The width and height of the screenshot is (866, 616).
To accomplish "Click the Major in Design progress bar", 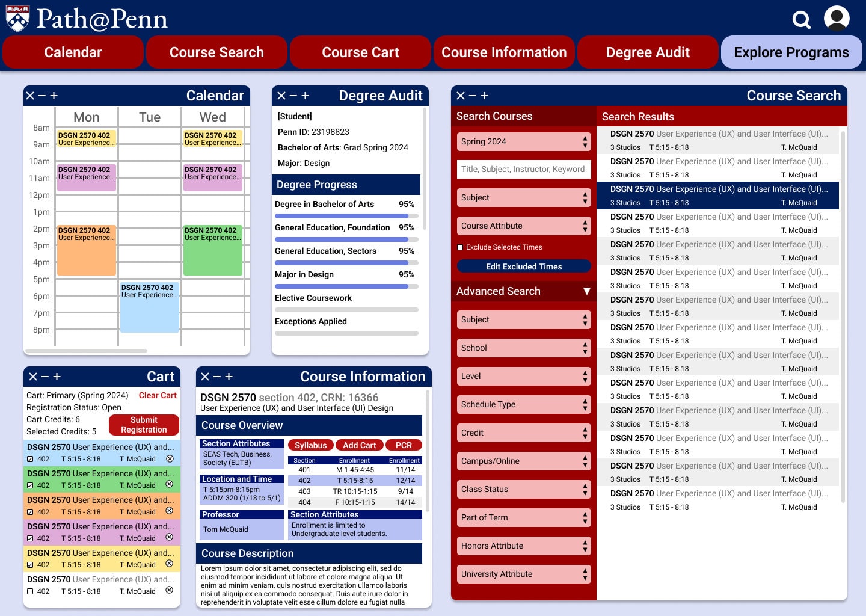I will click(346, 286).
